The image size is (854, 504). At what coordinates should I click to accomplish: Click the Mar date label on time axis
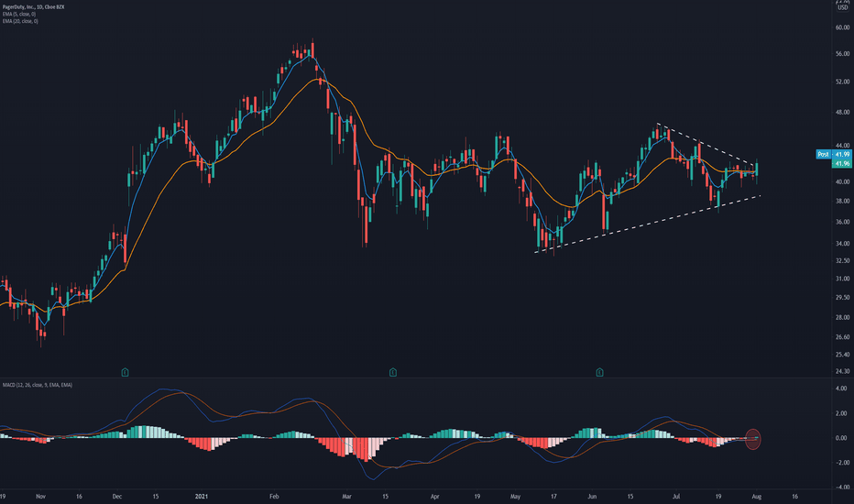(347, 497)
